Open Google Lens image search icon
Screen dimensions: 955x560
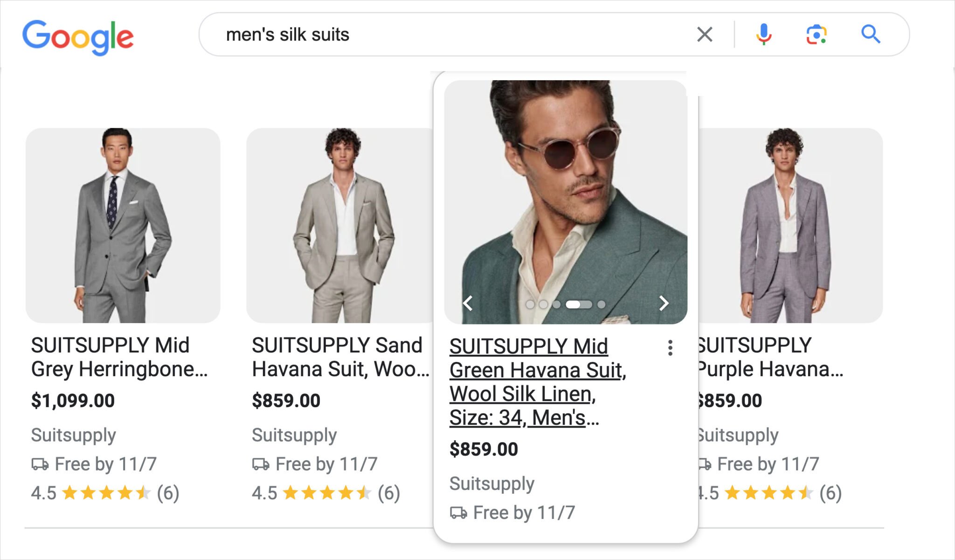click(x=817, y=35)
